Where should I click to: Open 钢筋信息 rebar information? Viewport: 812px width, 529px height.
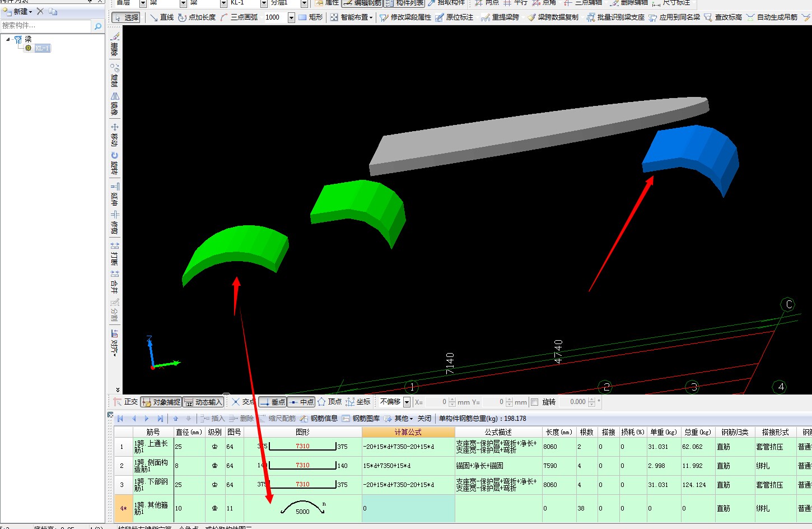pos(319,419)
